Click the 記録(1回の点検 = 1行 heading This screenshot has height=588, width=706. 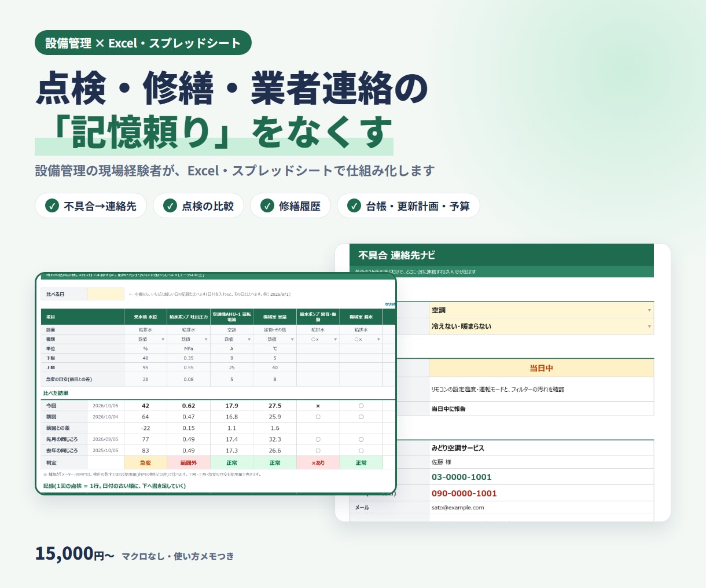pyautogui.click(x=115, y=486)
